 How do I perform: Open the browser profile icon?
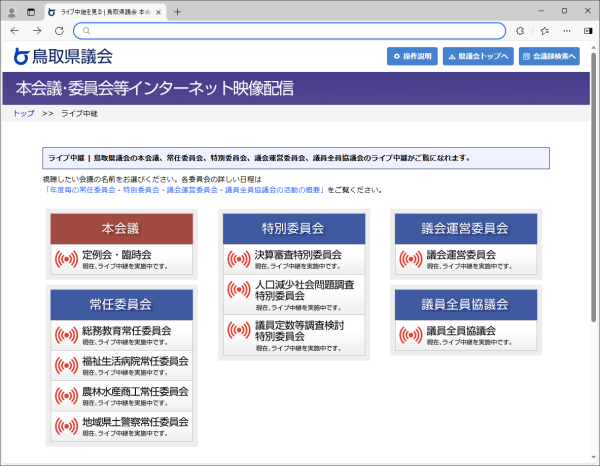(x=12, y=13)
